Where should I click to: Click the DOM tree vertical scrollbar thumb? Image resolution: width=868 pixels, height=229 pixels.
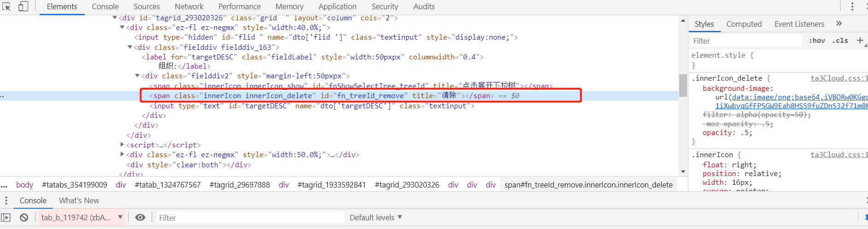[683, 85]
